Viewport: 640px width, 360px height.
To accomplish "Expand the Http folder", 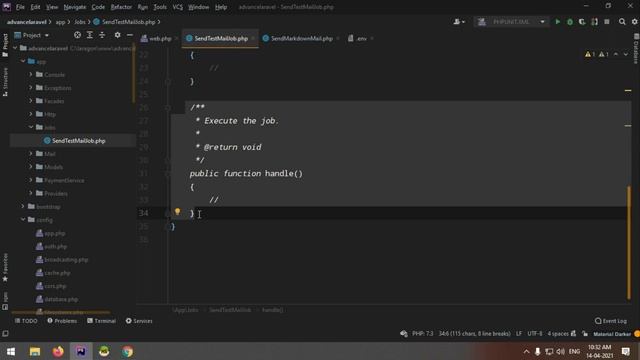I will 31,114.
